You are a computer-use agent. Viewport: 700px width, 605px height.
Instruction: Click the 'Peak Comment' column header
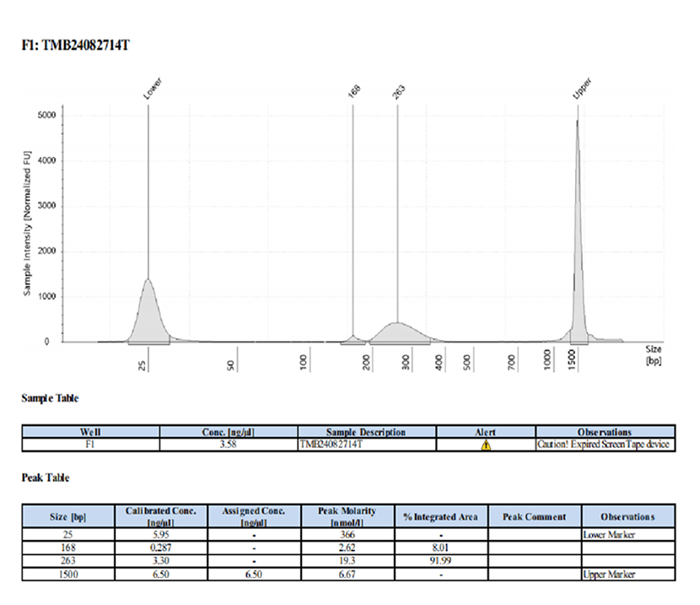pyautogui.click(x=535, y=517)
